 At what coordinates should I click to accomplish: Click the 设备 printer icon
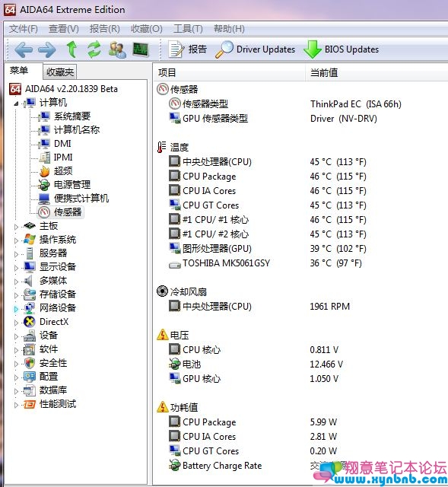click(x=30, y=336)
